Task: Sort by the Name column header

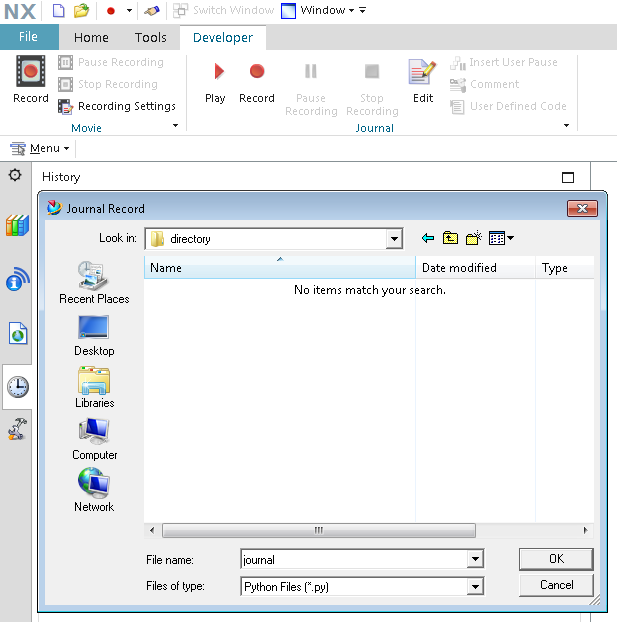Action: [x=280, y=268]
